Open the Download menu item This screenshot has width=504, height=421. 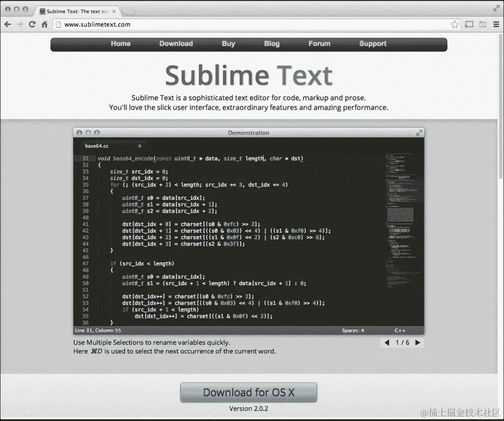pyautogui.click(x=176, y=44)
